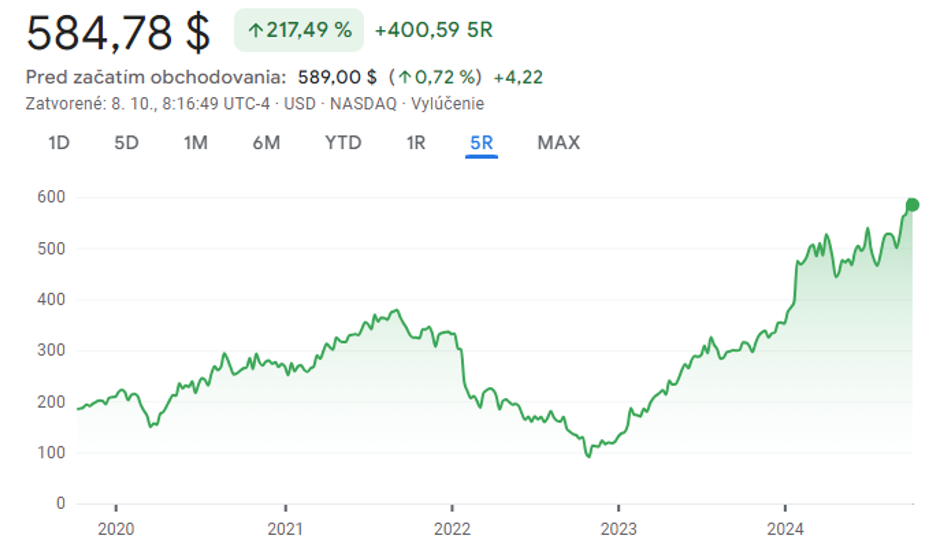
Task: Click the 600 value on the price axis
Action: point(51,197)
